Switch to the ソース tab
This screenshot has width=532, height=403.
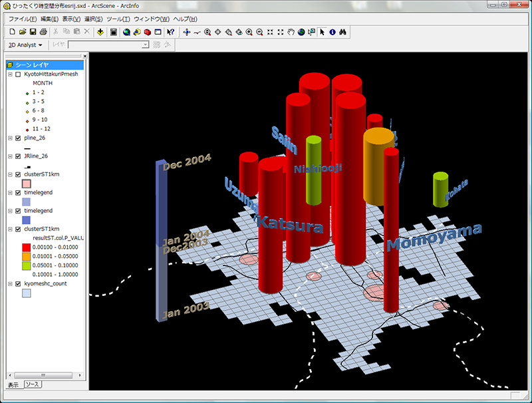(x=33, y=385)
